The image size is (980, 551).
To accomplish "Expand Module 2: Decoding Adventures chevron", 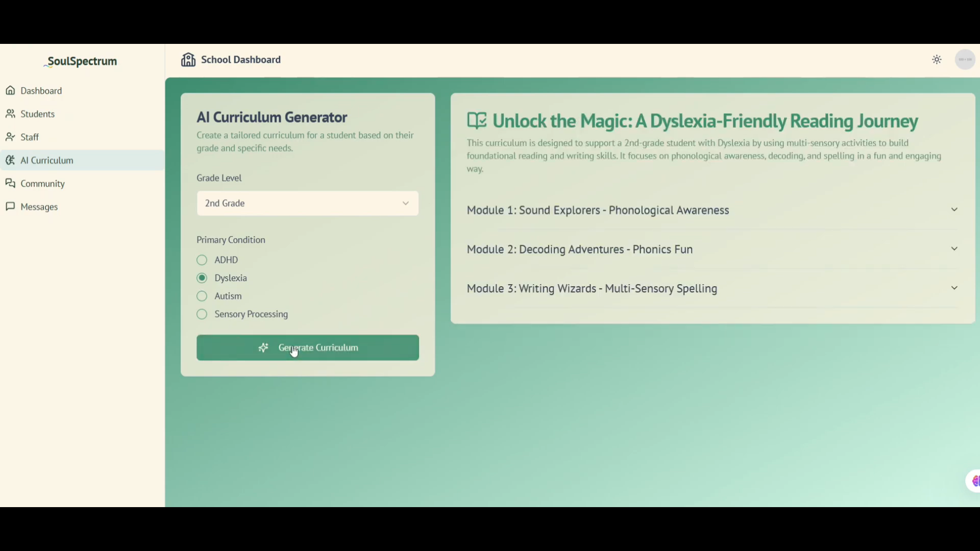I will (954, 249).
